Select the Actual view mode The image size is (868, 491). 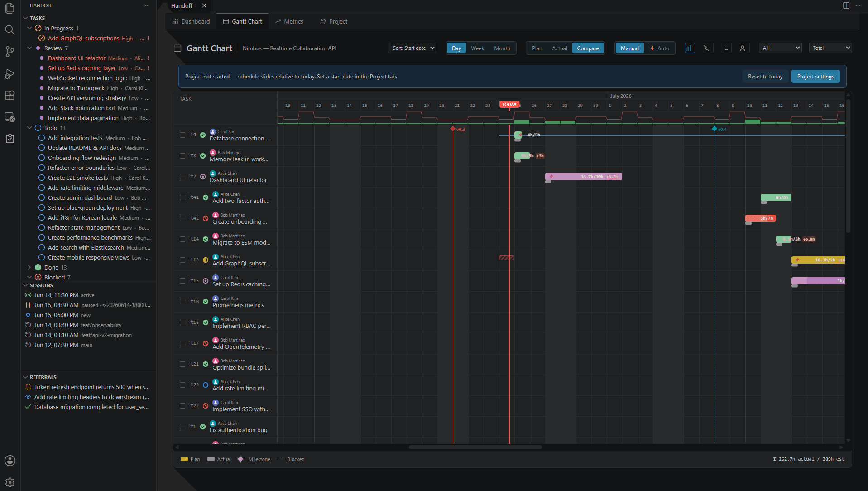(x=559, y=48)
